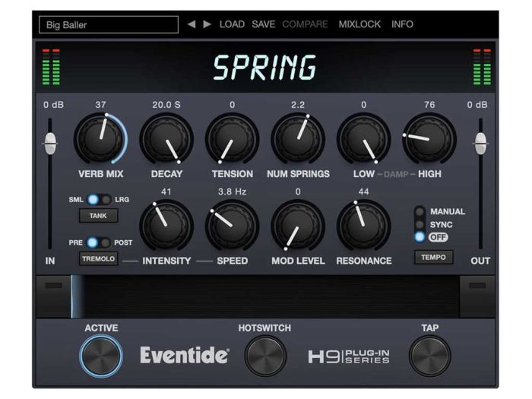
Task: Click the LOW damp knob
Action: (364, 139)
